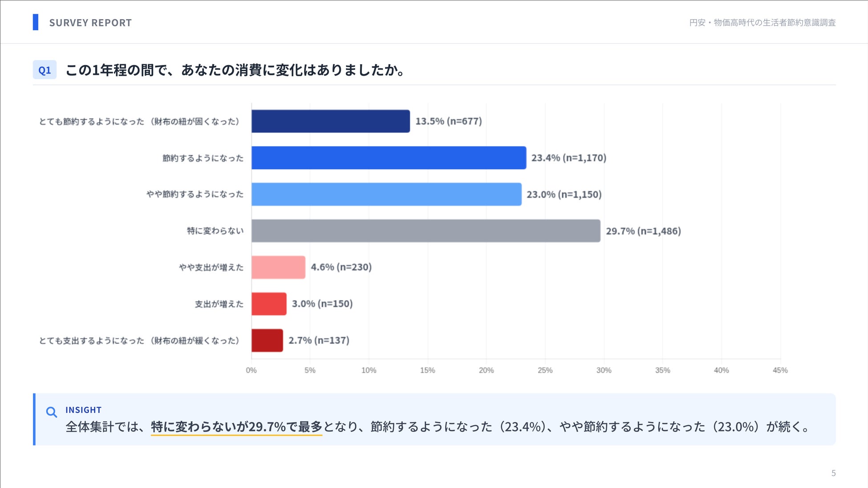
Task: Click the INSIGHT magnifier icon
Action: (x=52, y=412)
